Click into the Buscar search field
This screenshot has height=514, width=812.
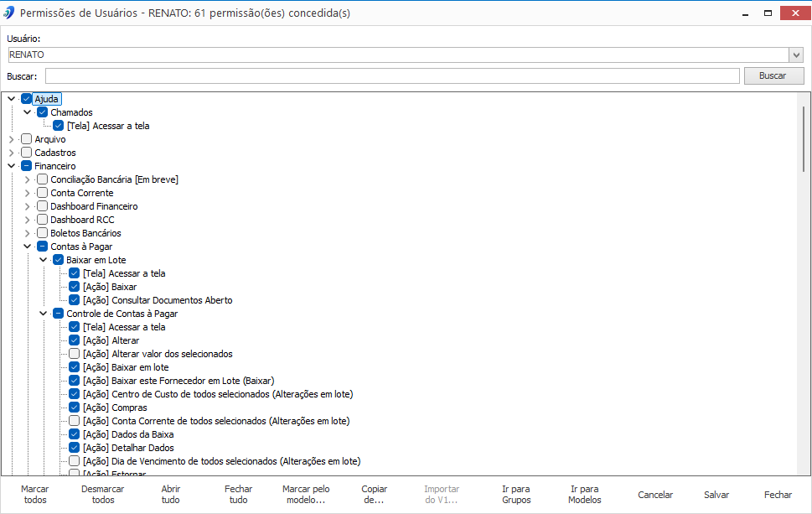392,75
